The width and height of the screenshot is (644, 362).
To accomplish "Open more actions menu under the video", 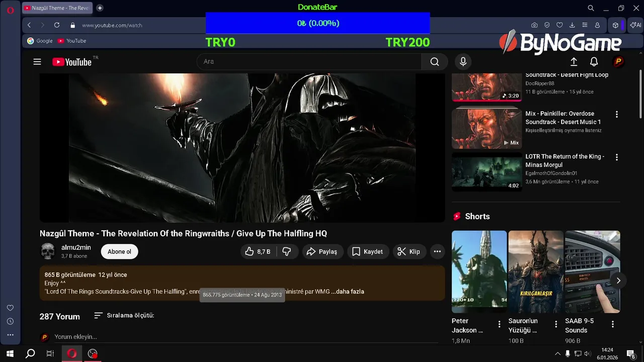I will coord(437,251).
